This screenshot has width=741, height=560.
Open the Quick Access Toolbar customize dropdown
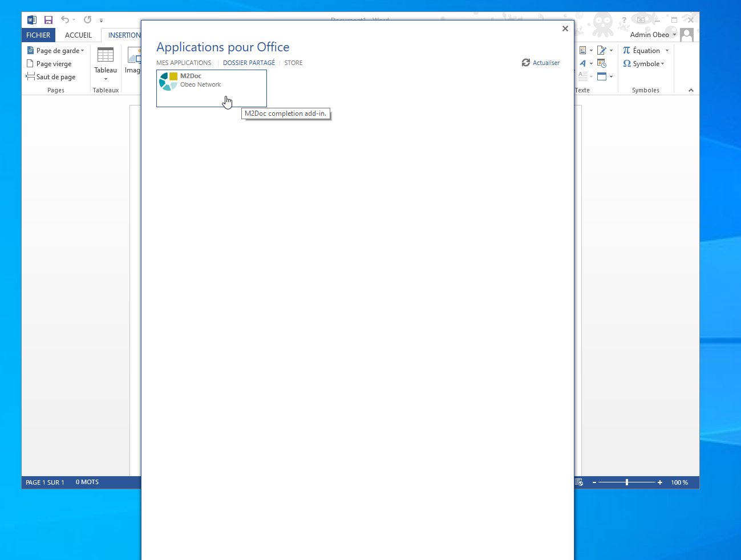click(x=102, y=21)
